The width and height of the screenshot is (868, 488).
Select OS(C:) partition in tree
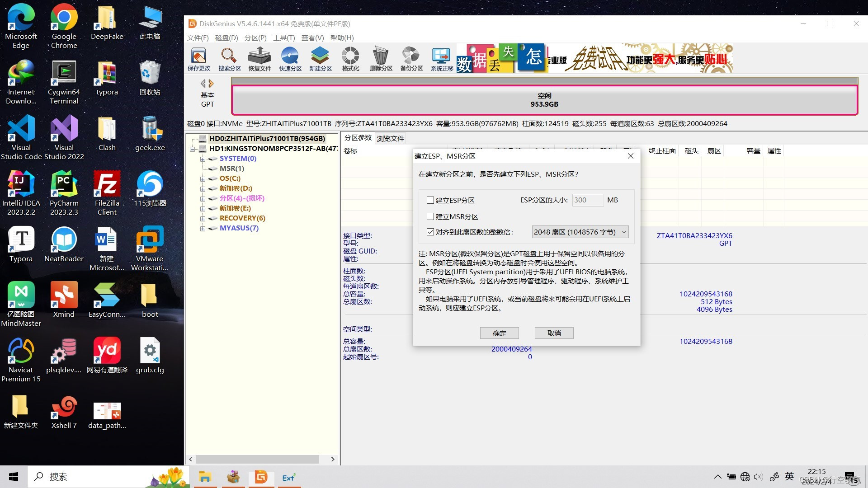[230, 178]
